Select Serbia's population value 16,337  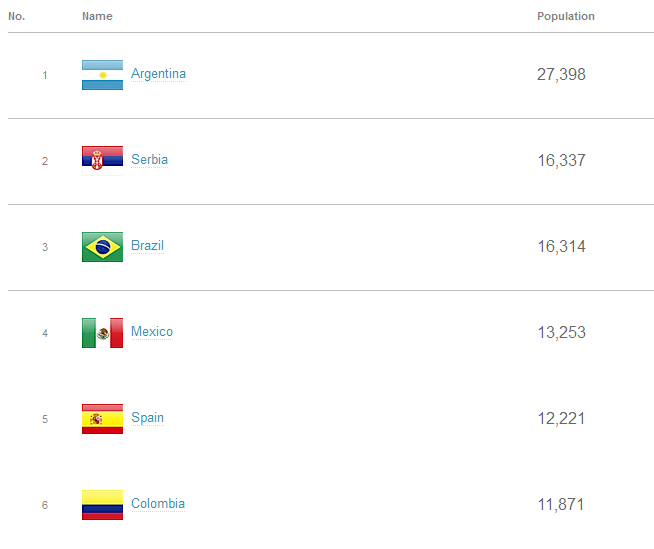click(561, 161)
